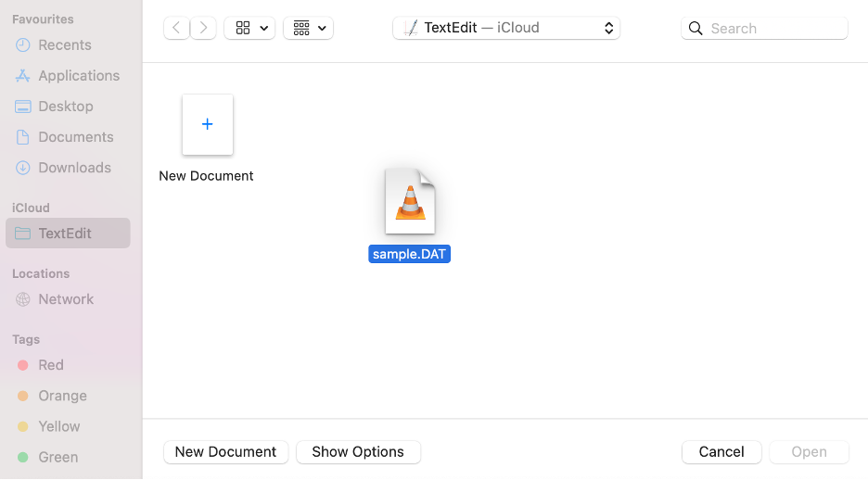Choose the Red tag
This screenshot has width=868, height=480.
tap(68, 365)
